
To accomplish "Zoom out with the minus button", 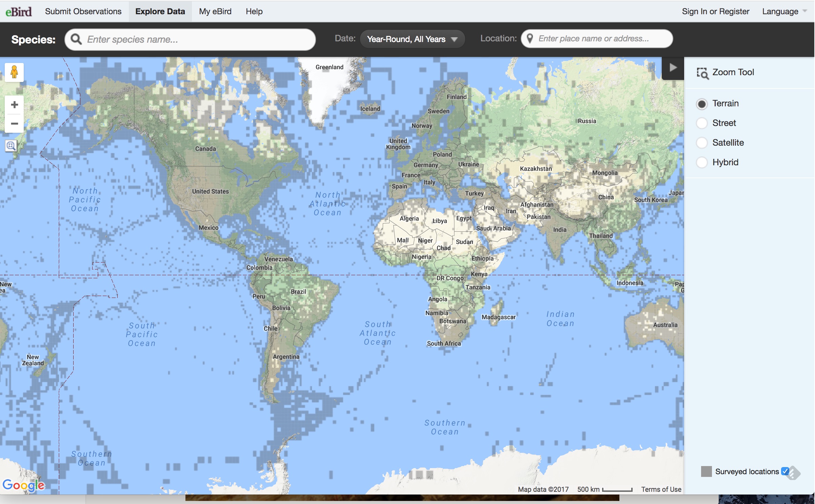I will click(x=14, y=124).
